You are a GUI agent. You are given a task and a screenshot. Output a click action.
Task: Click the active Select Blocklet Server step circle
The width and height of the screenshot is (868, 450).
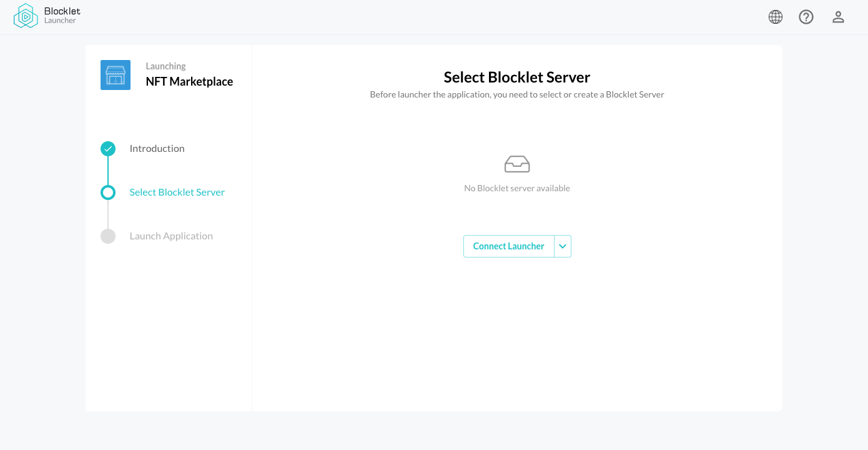108,192
